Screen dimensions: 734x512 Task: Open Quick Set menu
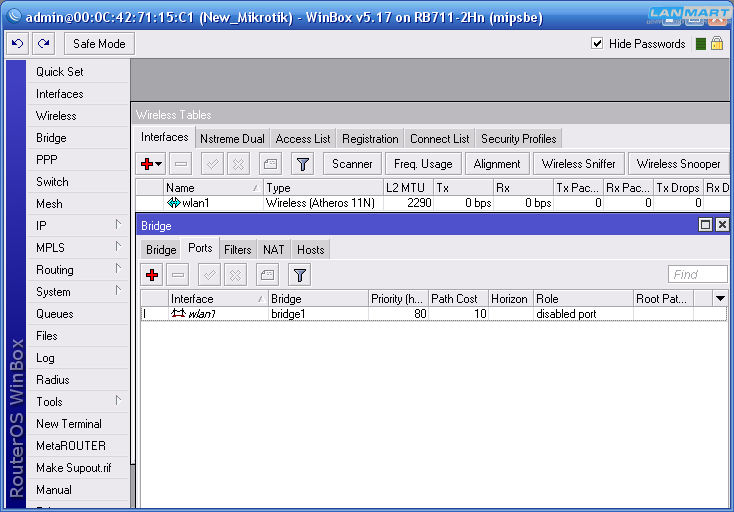click(78, 72)
